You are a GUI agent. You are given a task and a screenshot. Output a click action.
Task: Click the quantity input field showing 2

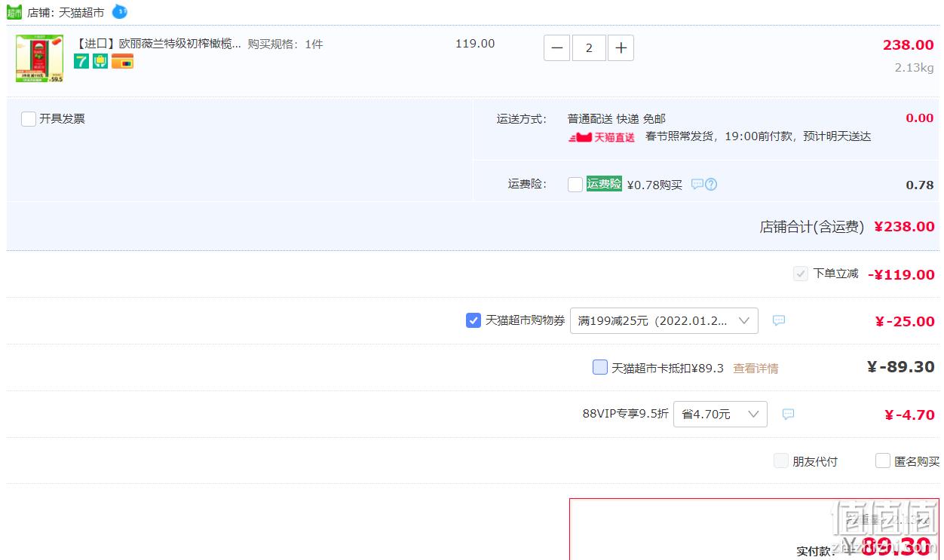tap(589, 48)
